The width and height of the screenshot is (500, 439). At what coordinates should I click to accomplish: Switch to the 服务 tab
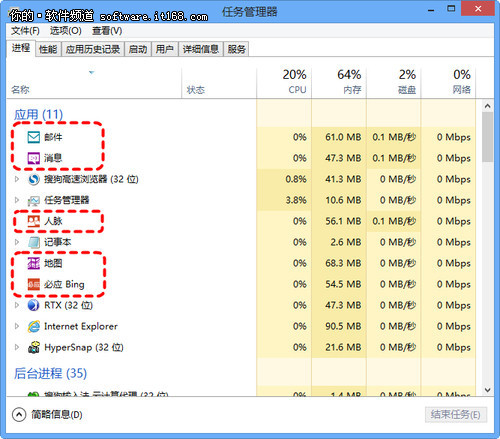coord(236,49)
